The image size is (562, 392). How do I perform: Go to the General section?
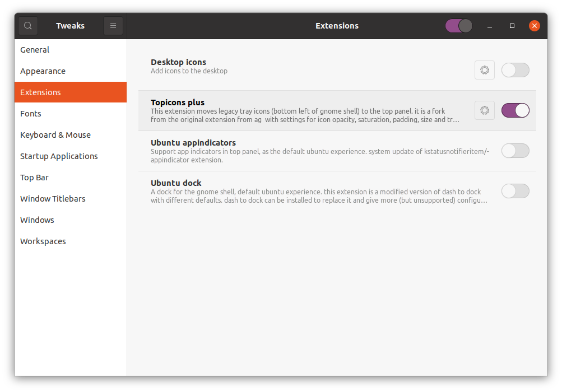pos(71,50)
